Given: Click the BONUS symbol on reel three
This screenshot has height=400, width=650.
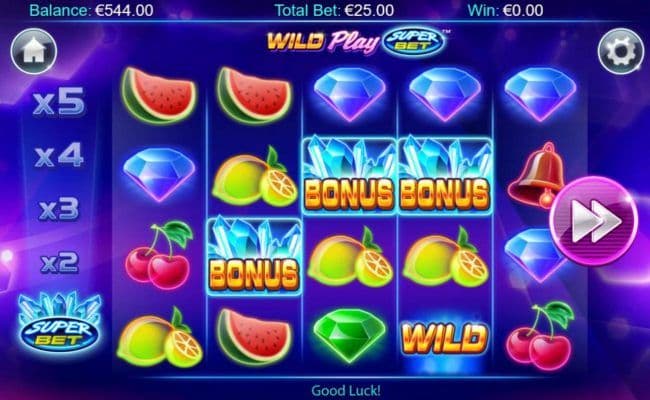Looking at the screenshot, I should (x=349, y=176).
